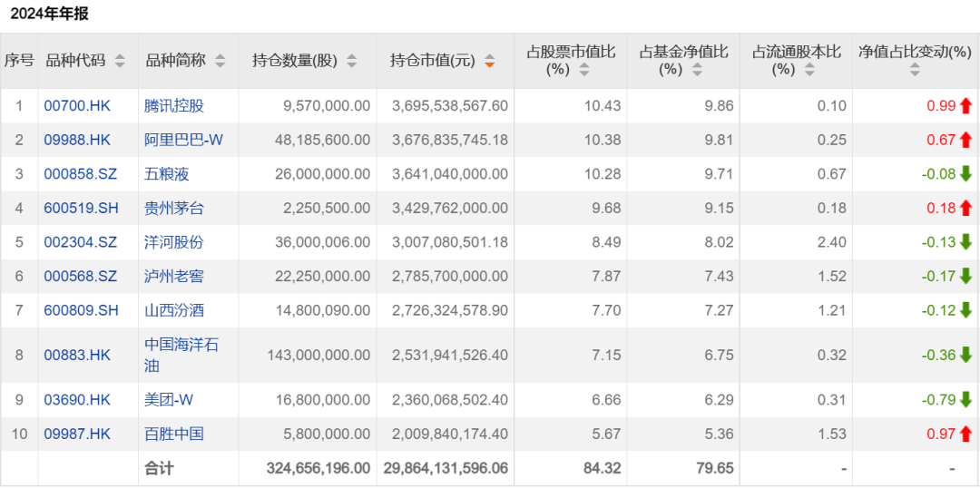This screenshot has width=980, height=488.
Task: Open 贵州茅台 stock name link
Action: click(x=174, y=208)
